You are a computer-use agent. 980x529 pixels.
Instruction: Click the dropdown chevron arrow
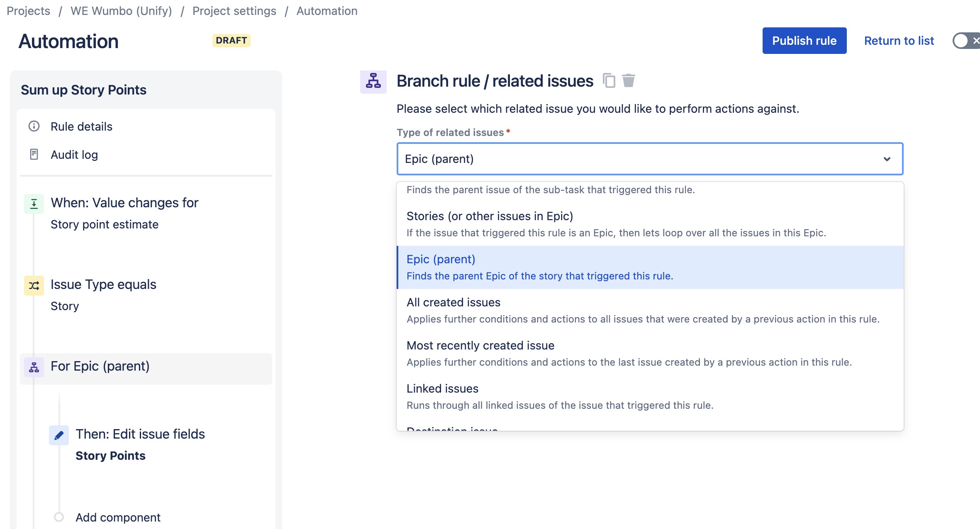point(887,159)
